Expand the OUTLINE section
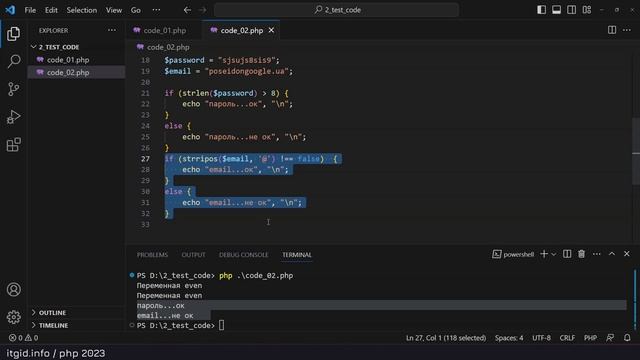The height and width of the screenshot is (360, 640). coord(76,313)
